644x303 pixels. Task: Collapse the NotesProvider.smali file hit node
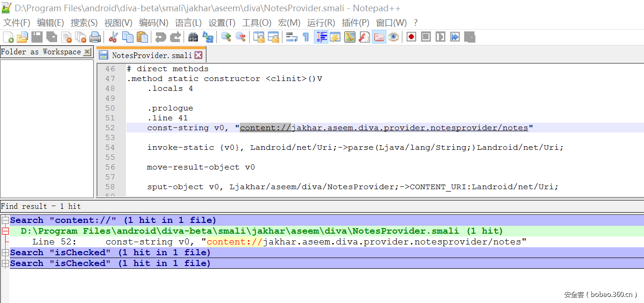point(5,231)
